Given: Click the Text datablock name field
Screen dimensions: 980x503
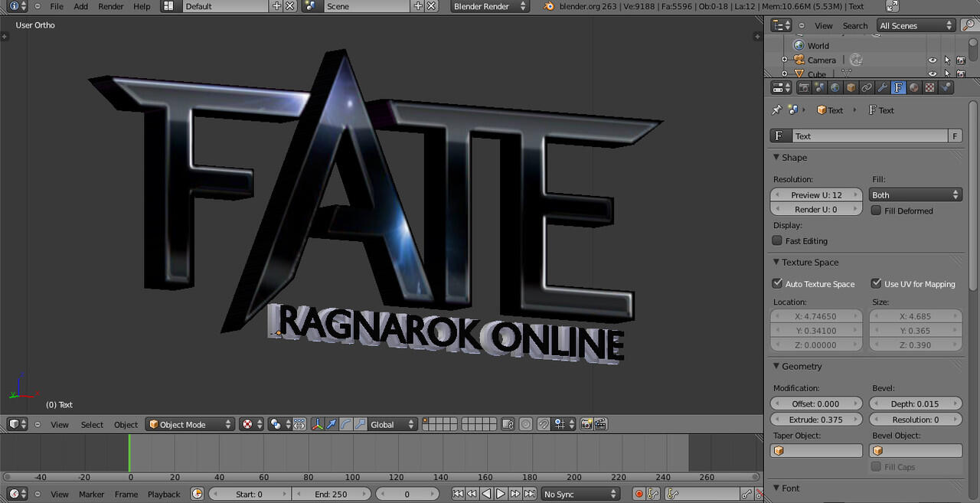Looking at the screenshot, I should (x=868, y=136).
